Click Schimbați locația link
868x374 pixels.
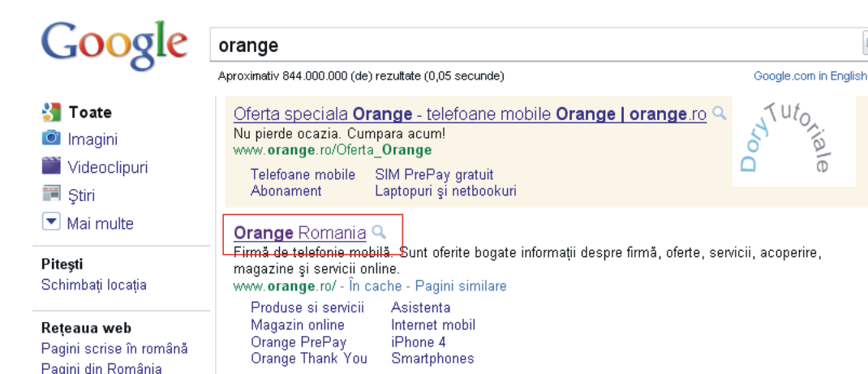94,285
